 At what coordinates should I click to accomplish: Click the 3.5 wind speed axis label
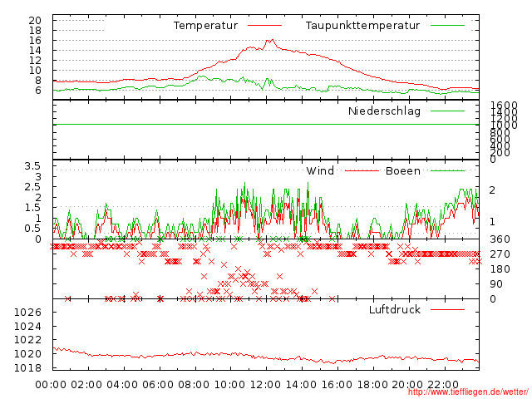click(x=32, y=166)
